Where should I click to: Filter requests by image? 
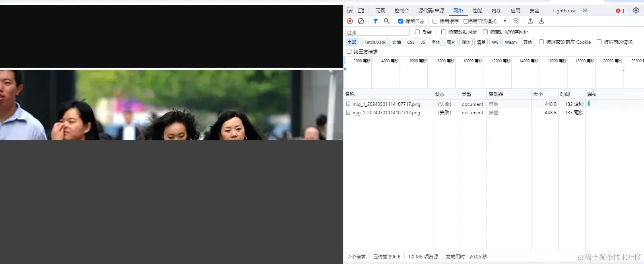[451, 42]
